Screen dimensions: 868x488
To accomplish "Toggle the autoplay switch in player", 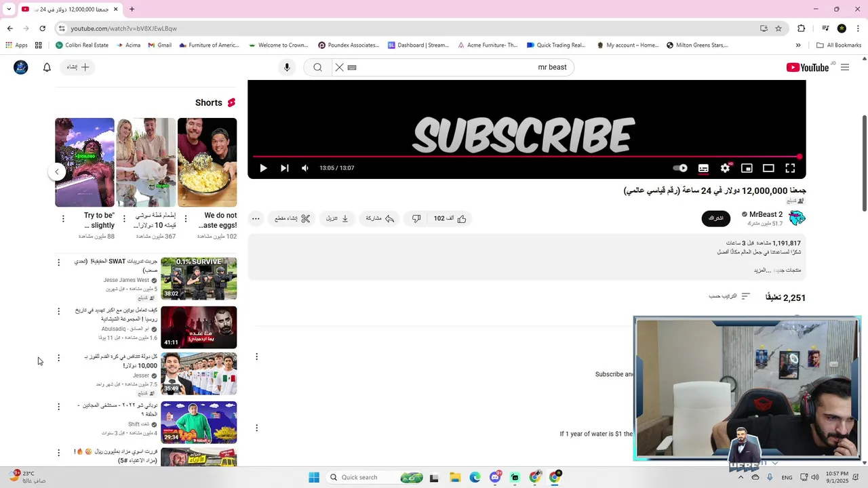I will (x=680, y=168).
